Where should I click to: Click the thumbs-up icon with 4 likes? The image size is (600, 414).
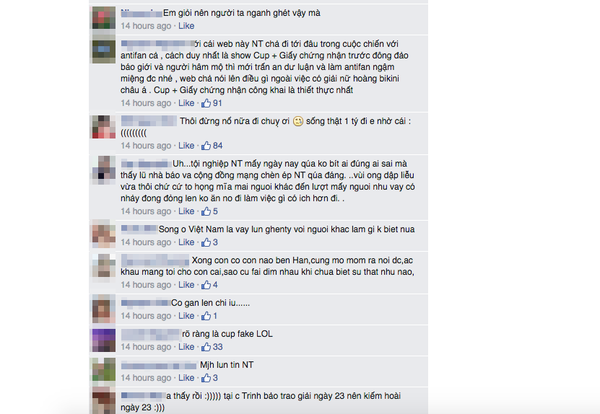[x=206, y=285]
